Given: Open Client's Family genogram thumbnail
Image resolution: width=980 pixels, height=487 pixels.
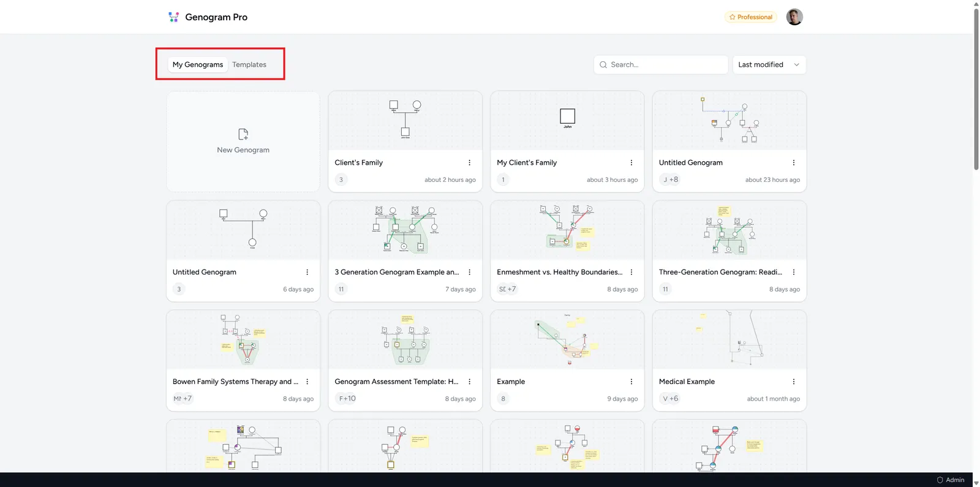Looking at the screenshot, I should coord(405,121).
